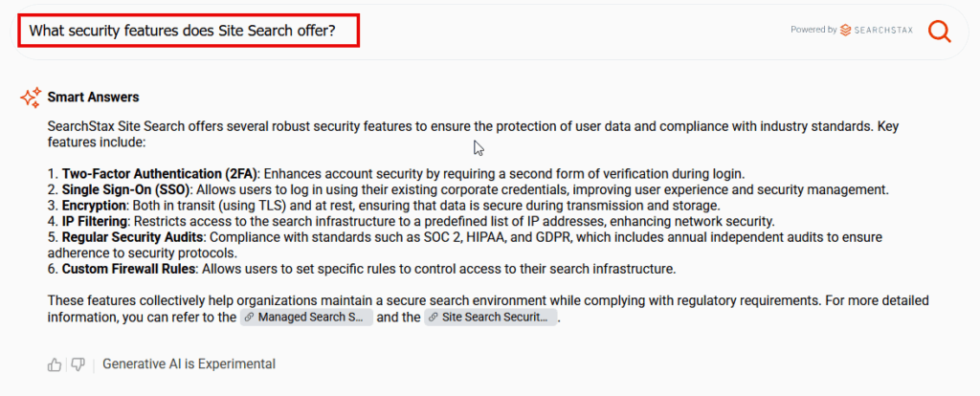The width and height of the screenshot is (980, 396).
Task: Click the Smart Answers heading
Action: [x=93, y=98]
